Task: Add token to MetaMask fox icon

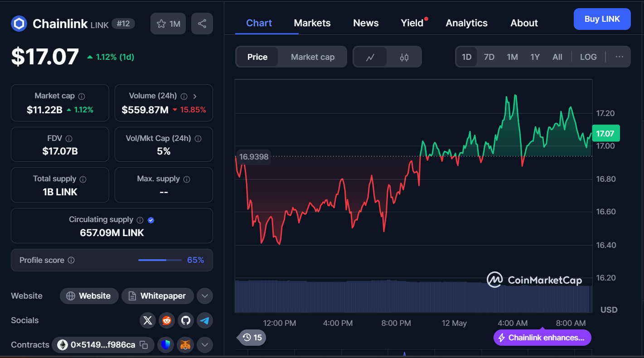Action: pyautogui.click(x=185, y=345)
